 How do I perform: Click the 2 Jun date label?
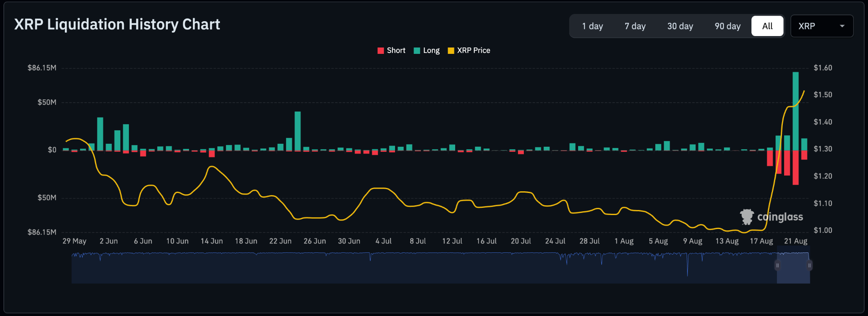tap(108, 241)
